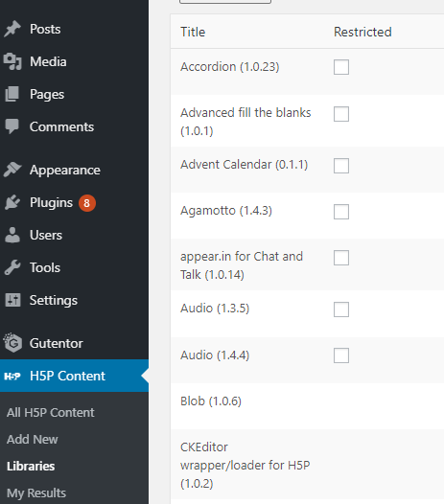This screenshot has height=504, width=444.
Task: Click the Plugins plug icon
Action: (x=12, y=202)
